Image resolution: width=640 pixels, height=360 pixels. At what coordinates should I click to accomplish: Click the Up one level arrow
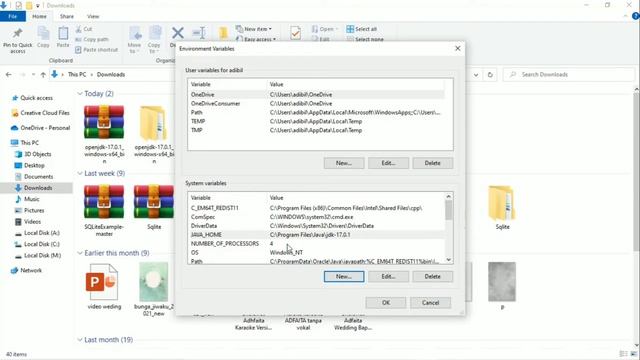click(x=43, y=75)
